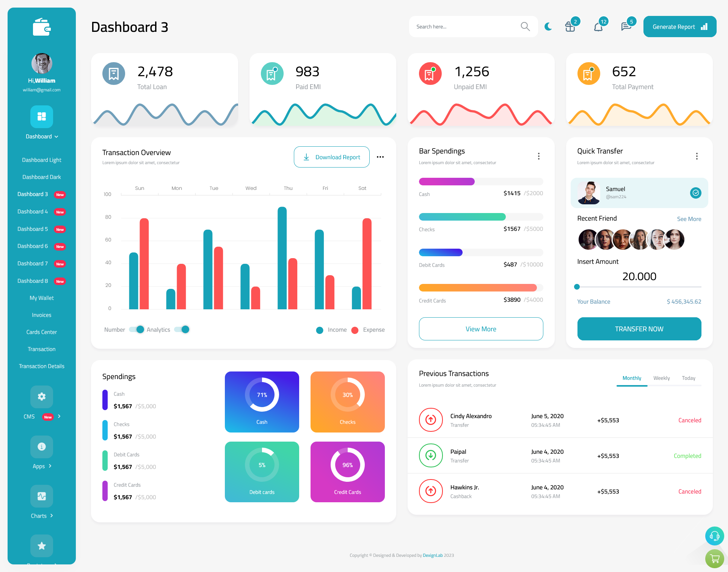Click the Insert Amount input field
The image size is (728, 572).
pos(639,276)
